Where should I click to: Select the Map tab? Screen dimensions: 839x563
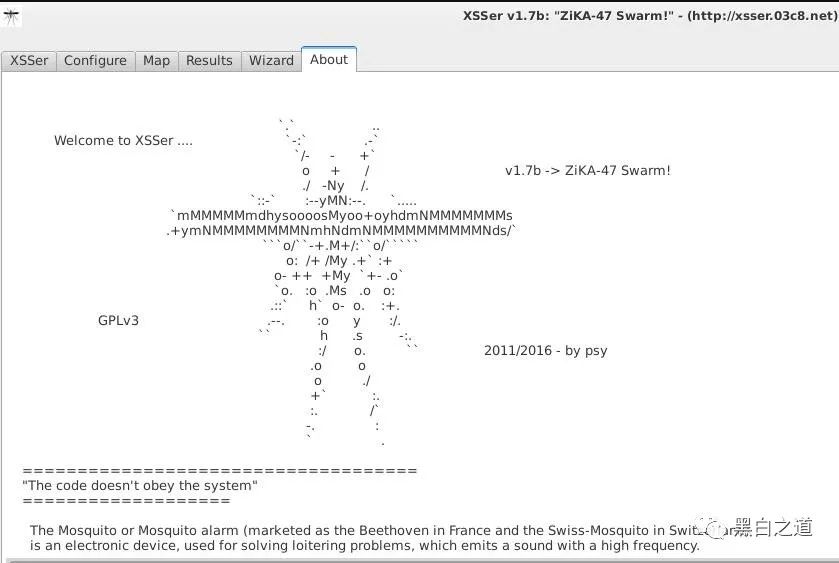pyautogui.click(x=156, y=60)
